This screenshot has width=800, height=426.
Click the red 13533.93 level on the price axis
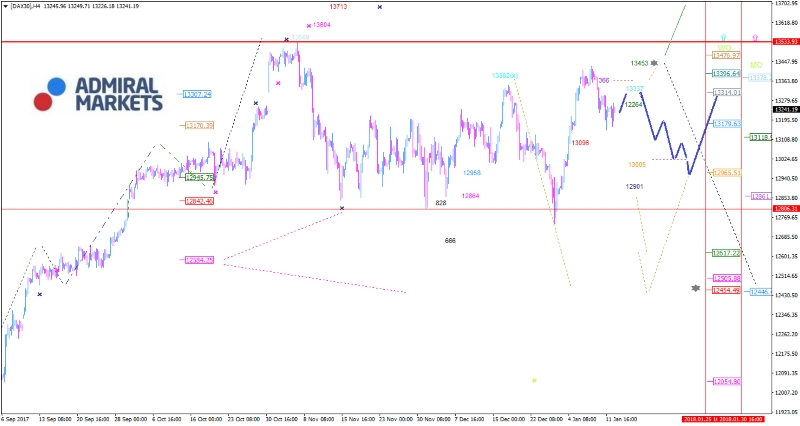tap(785, 42)
